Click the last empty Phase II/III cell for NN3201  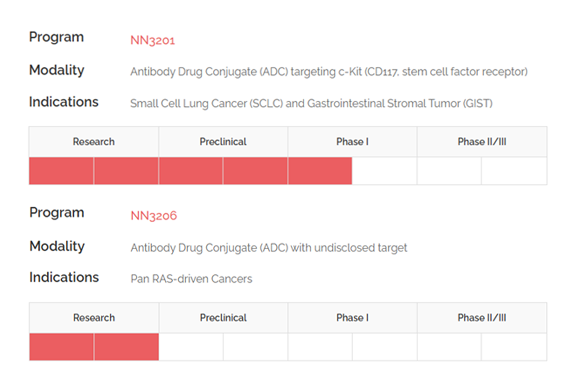tap(514, 171)
